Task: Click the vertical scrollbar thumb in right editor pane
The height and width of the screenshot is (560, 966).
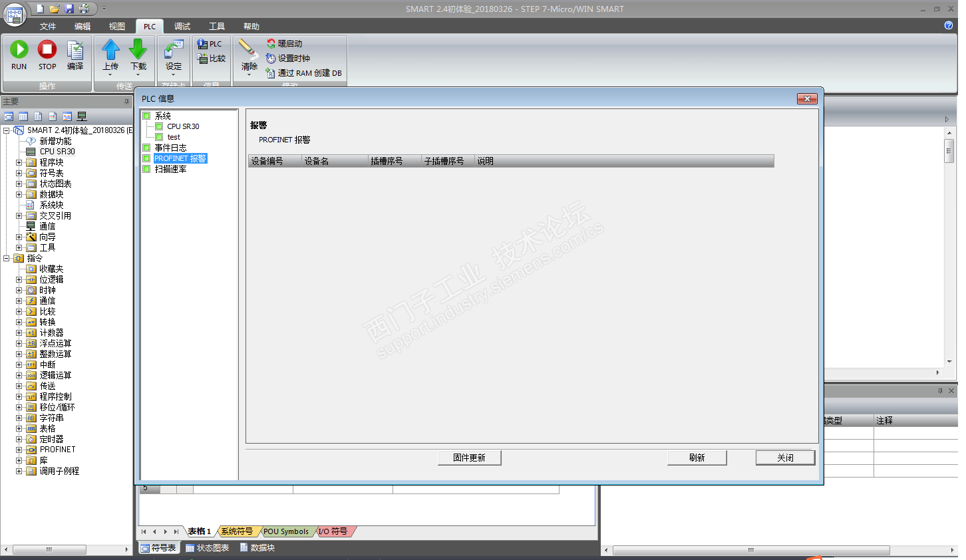Action: pos(949,151)
